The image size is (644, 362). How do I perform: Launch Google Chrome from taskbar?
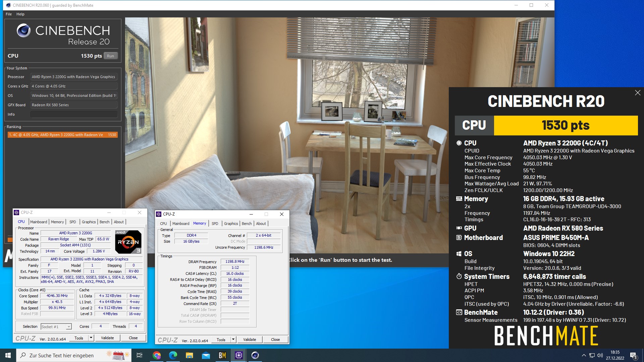[x=157, y=355]
